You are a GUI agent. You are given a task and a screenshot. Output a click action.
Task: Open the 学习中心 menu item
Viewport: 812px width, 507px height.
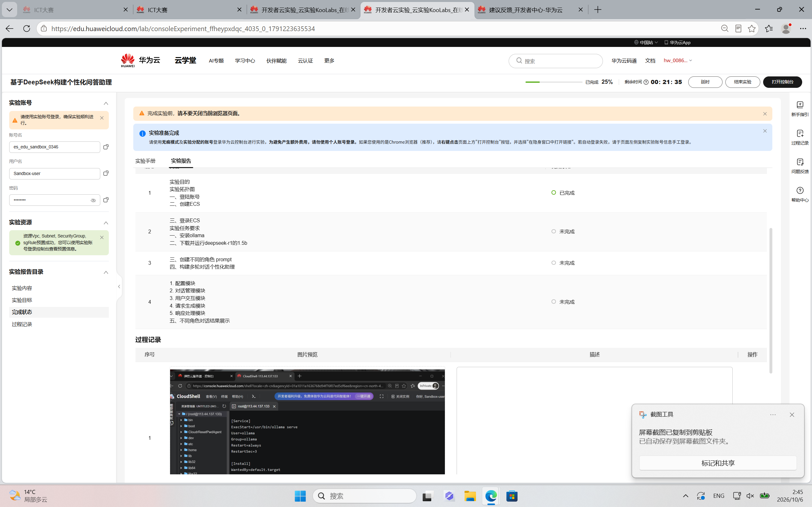[x=245, y=61]
